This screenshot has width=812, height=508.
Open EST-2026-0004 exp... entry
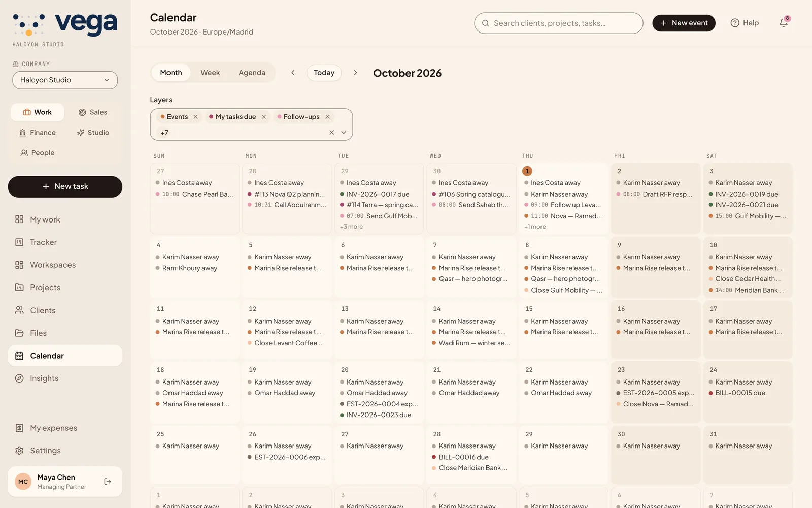tap(379, 404)
